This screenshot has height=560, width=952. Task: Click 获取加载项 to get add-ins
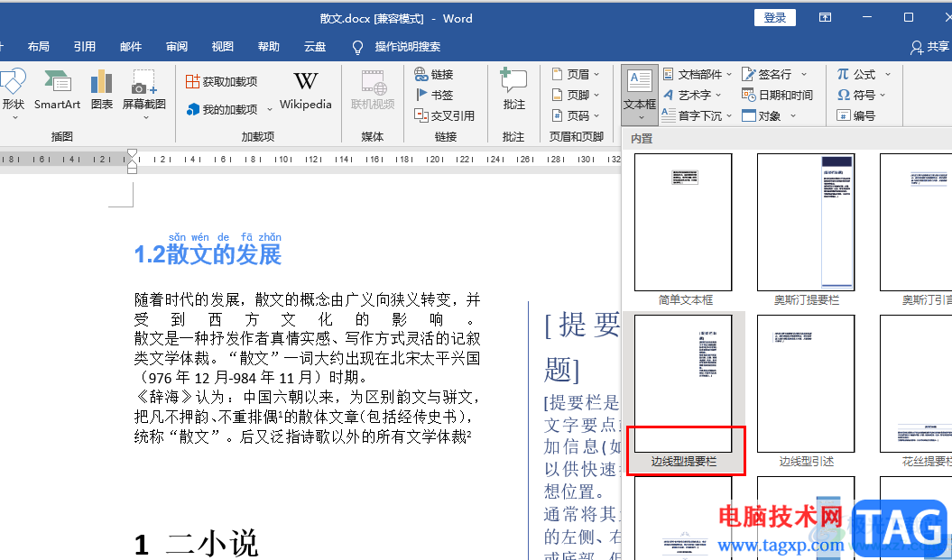[x=222, y=81]
